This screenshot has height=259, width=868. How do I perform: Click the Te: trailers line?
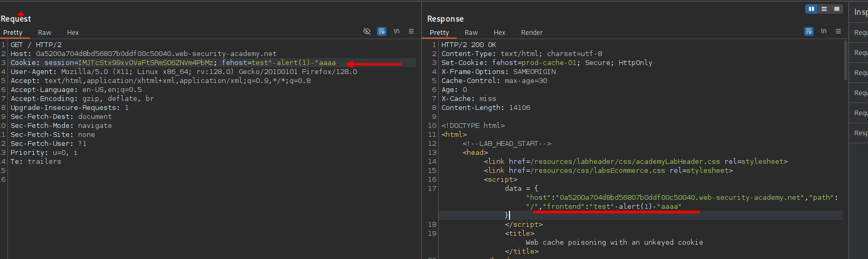point(36,162)
